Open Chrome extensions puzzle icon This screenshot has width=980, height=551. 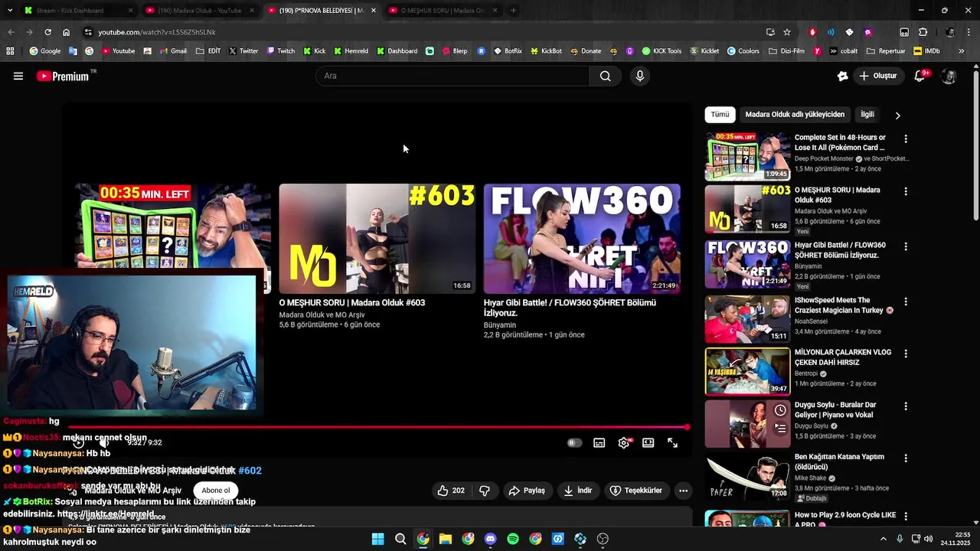coord(923,32)
